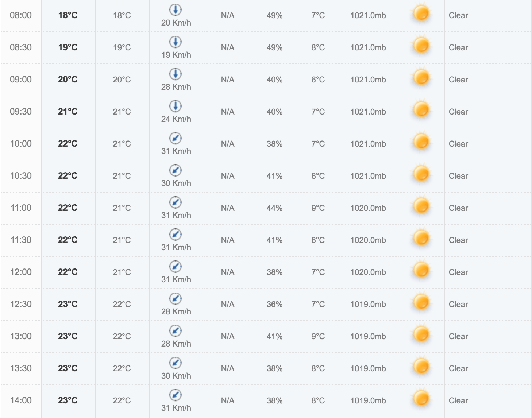The width and height of the screenshot is (532, 418).
Task: Click the wind direction icon at 08:00
Action: [x=176, y=10]
